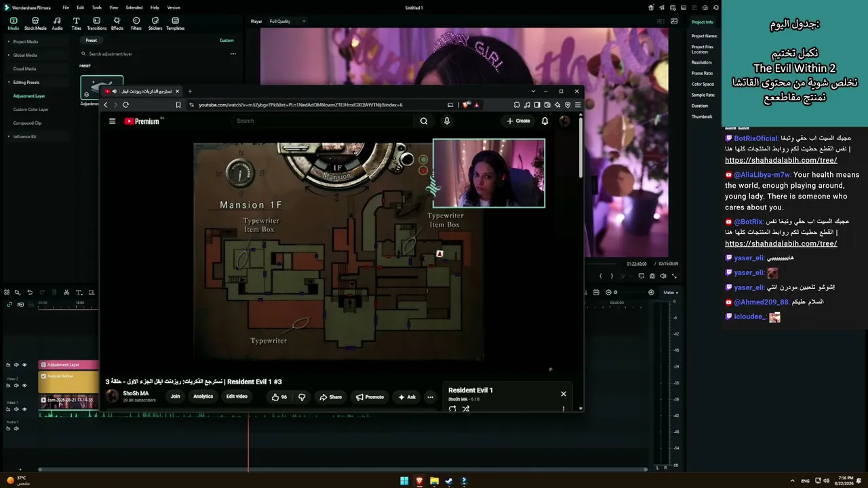The height and width of the screenshot is (488, 868).
Task: Click the scissors Split icon in timeline toolbar
Action: coord(66,293)
